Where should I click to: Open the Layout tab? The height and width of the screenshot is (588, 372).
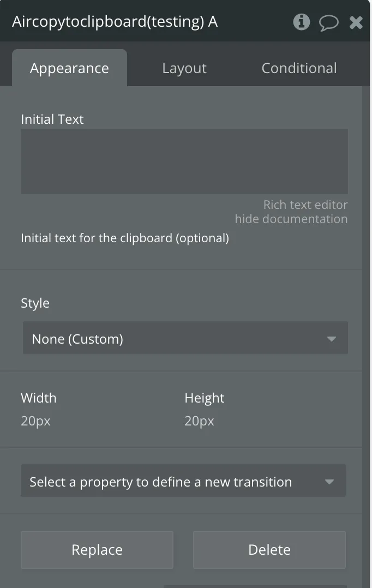tap(184, 68)
